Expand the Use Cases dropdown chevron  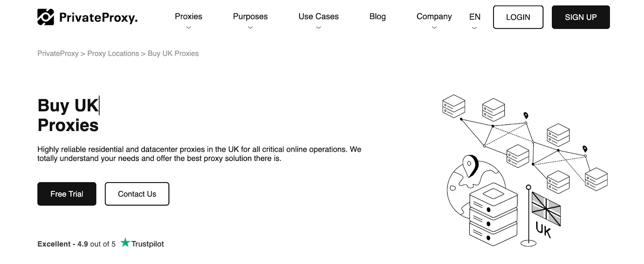318,28
